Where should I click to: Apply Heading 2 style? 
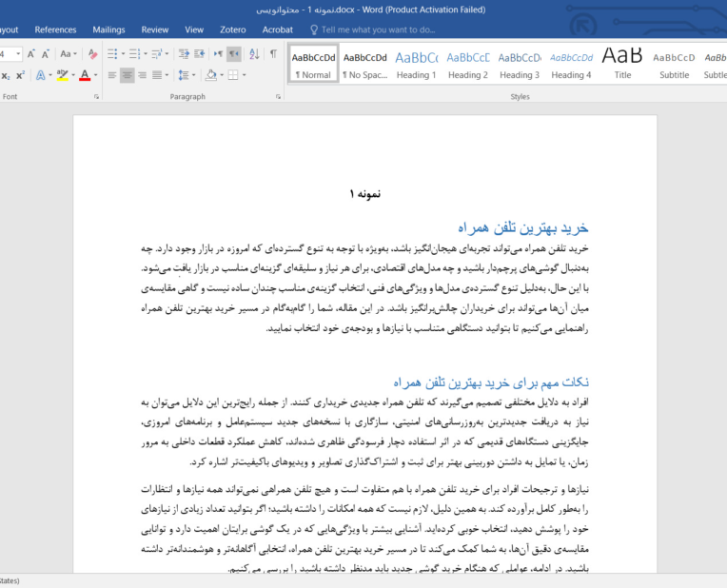[468, 64]
